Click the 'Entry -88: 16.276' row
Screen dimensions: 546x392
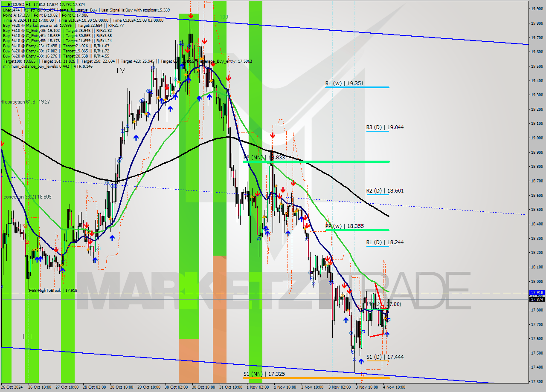click(56, 56)
